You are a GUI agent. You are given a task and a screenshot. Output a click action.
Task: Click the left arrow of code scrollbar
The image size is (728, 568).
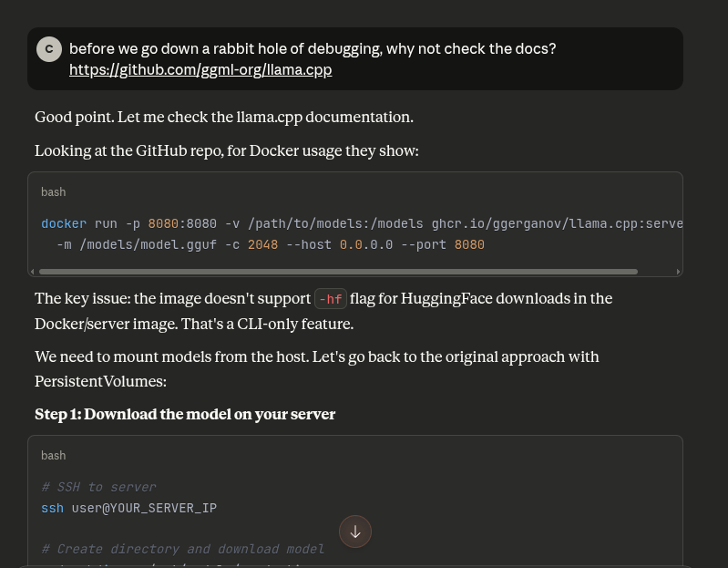pos(34,272)
